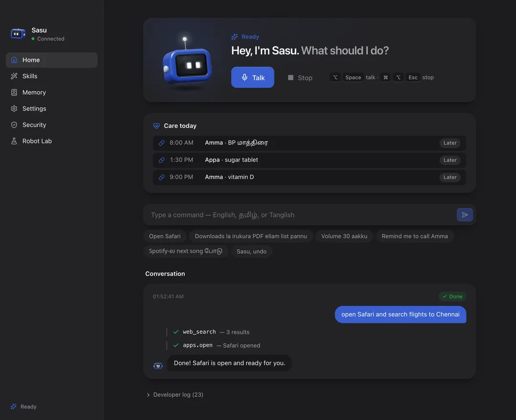Go to the Skills section
This screenshot has height=420, width=516.
coord(52,76)
